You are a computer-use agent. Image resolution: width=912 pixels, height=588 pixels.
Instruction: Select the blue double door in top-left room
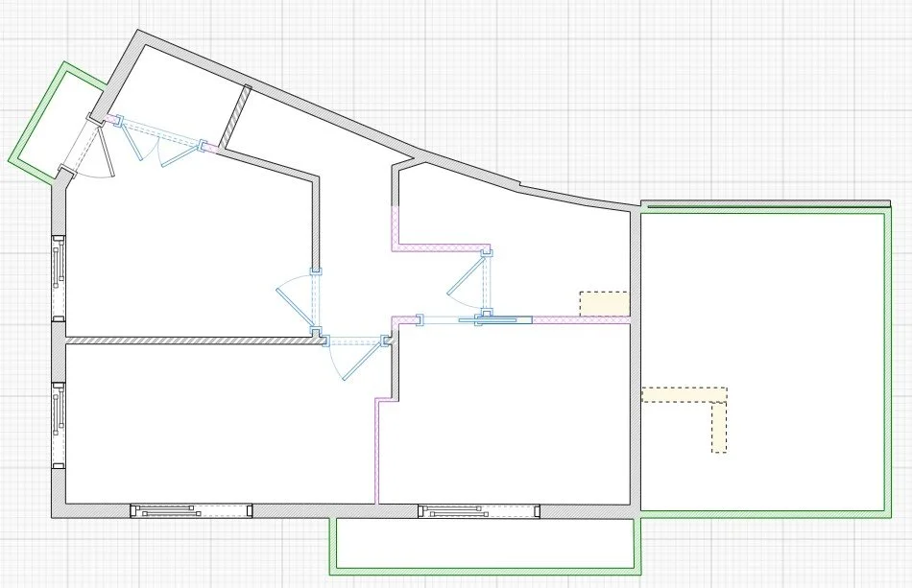coord(160,139)
